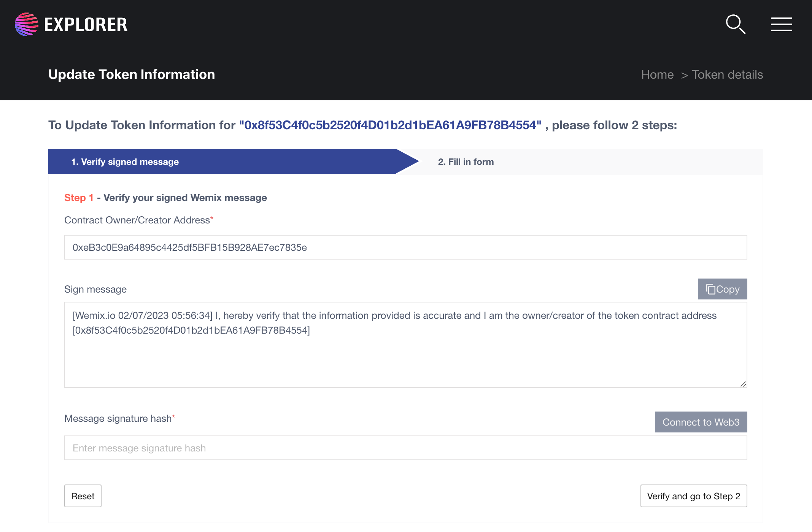The height and width of the screenshot is (532, 812).
Task: Click the Update Token Information heading
Action: tap(132, 74)
